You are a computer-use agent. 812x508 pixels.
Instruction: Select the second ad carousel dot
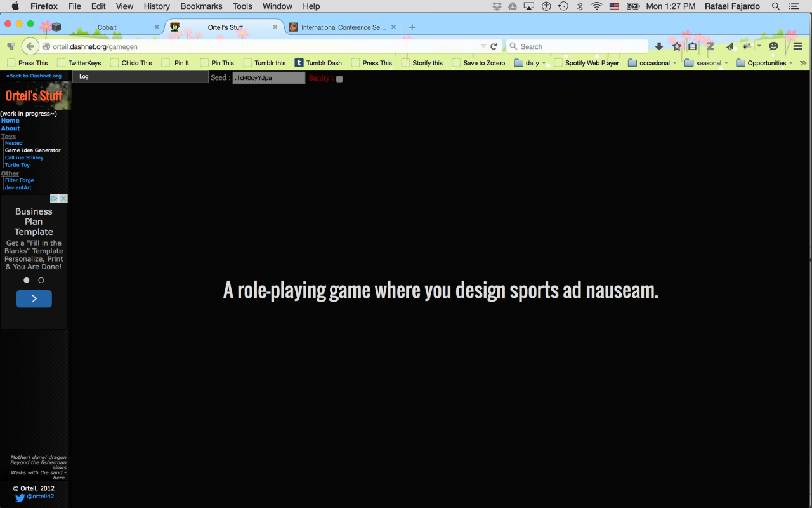coord(41,280)
